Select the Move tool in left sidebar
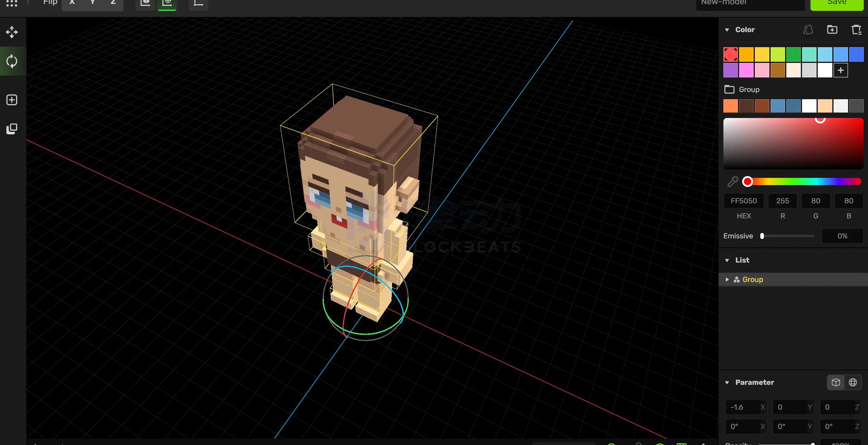This screenshot has height=445, width=868. [12, 32]
